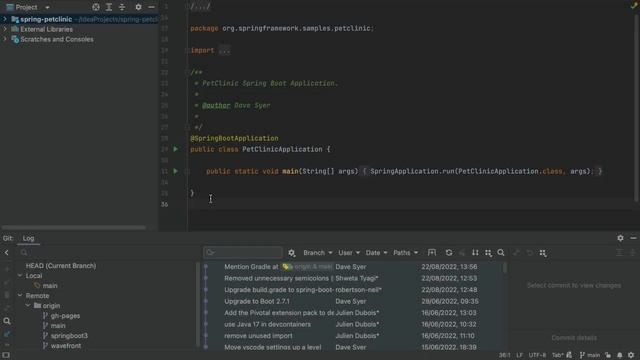Open main branch widget in status bar

pos(590,355)
